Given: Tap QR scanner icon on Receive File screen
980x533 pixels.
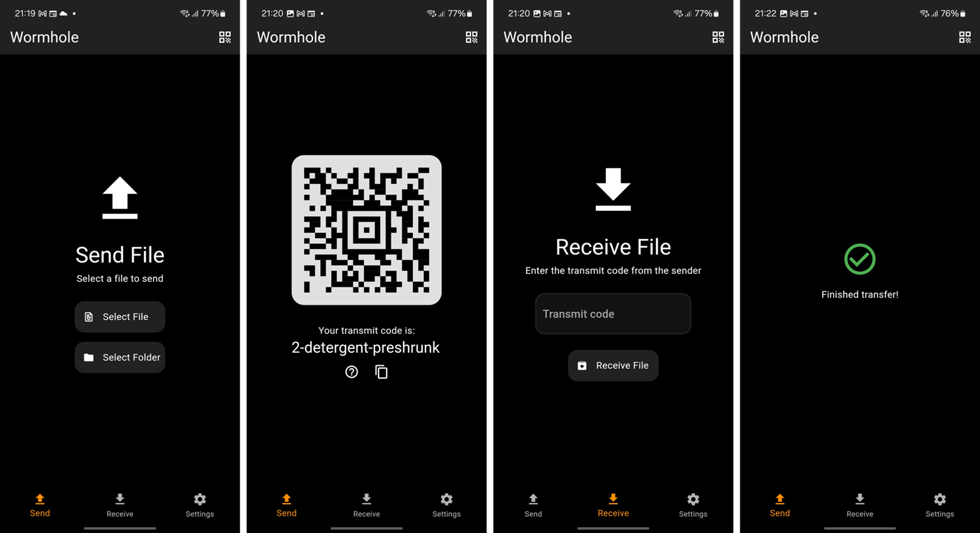Looking at the screenshot, I should tap(718, 37).
